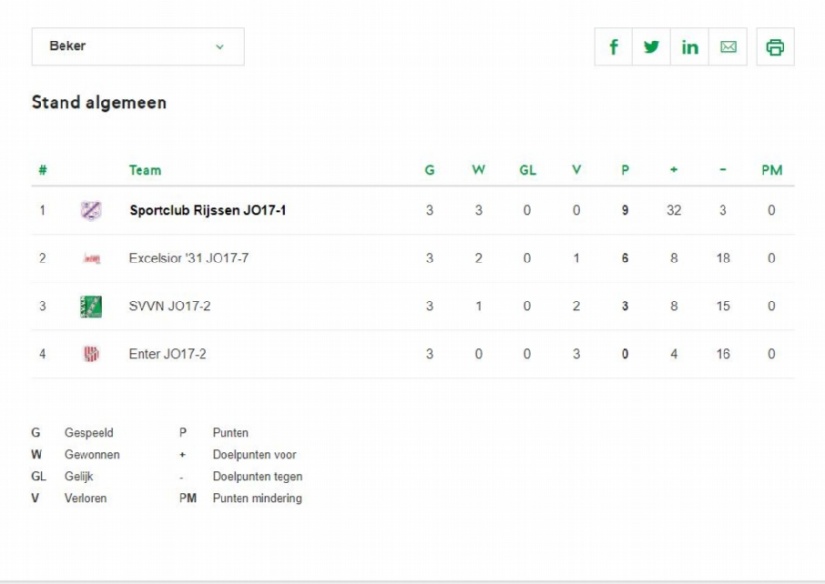Share standings via LinkedIn icon
Screen dimensions: 825x584
tap(690, 47)
